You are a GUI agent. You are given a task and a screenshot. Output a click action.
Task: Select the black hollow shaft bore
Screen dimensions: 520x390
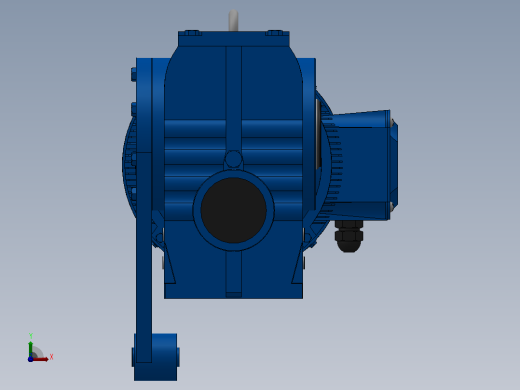click(233, 210)
